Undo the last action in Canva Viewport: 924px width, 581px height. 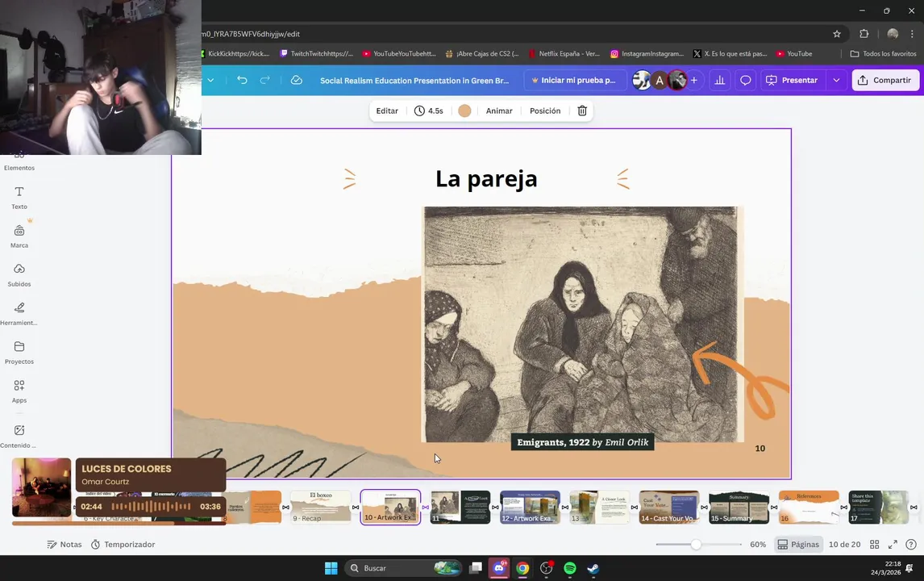[242, 80]
